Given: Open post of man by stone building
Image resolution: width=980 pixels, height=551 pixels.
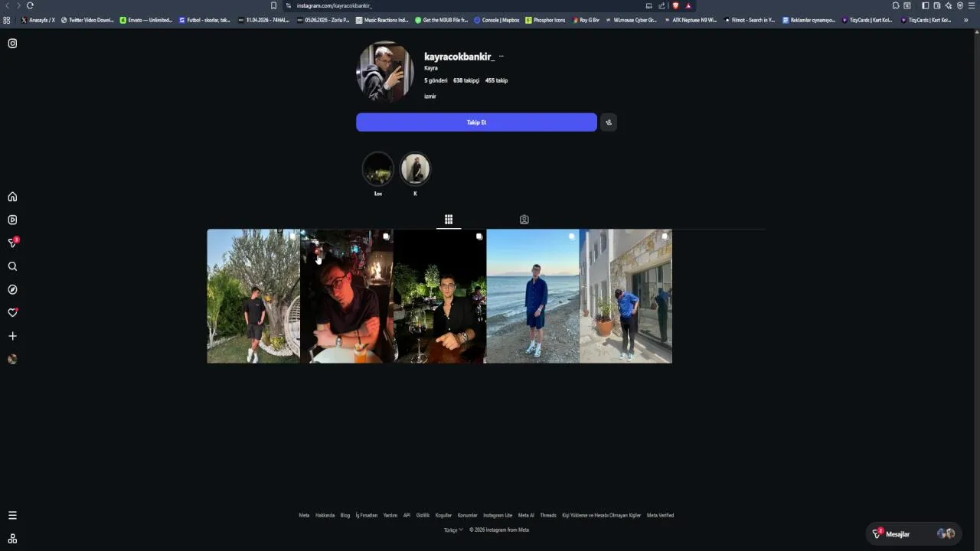Looking at the screenshot, I should pyautogui.click(x=626, y=296).
